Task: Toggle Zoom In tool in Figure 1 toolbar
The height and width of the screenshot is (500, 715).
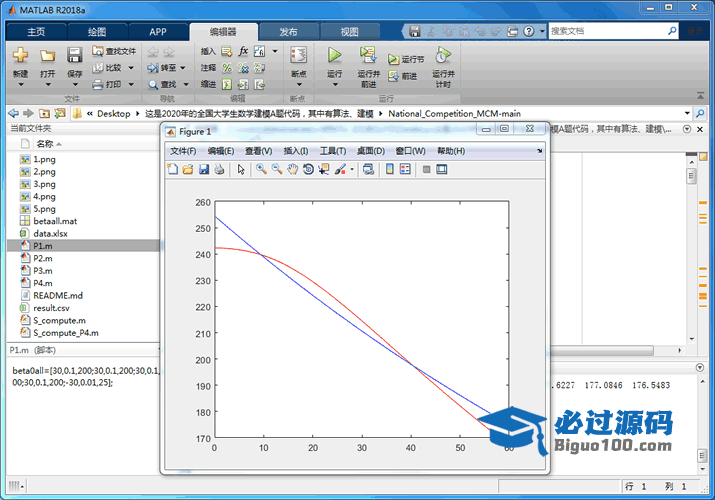Action: [x=261, y=170]
